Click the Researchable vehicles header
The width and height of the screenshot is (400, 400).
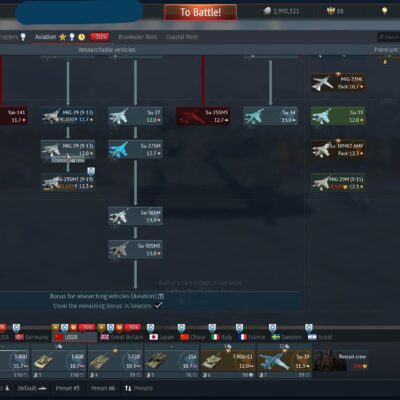[107, 50]
